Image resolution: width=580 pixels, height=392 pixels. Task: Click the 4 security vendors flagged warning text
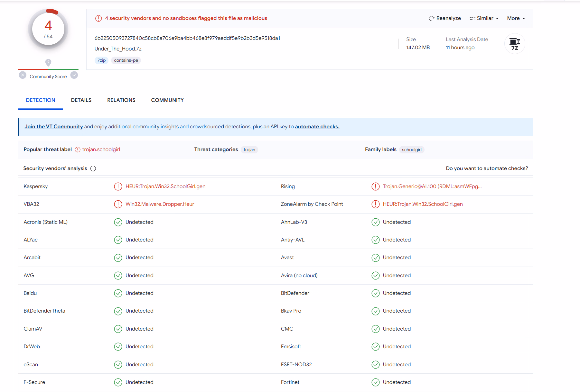[186, 18]
